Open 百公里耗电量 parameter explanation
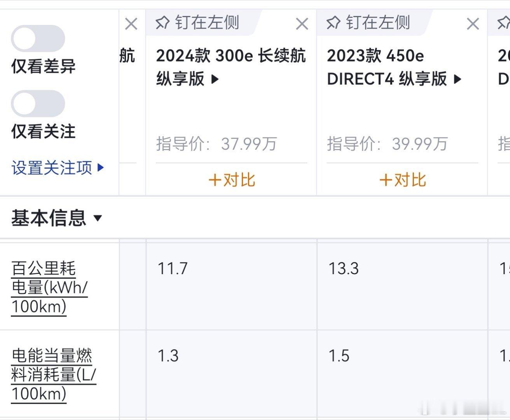The width and height of the screenshot is (510, 420). tap(49, 287)
